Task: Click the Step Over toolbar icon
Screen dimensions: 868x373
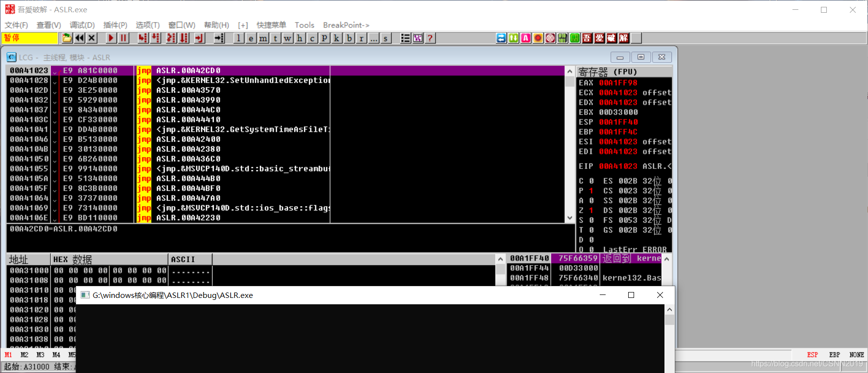Action: point(155,38)
